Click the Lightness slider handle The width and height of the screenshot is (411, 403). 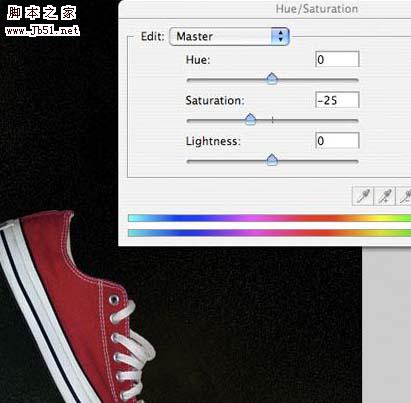[272, 160]
